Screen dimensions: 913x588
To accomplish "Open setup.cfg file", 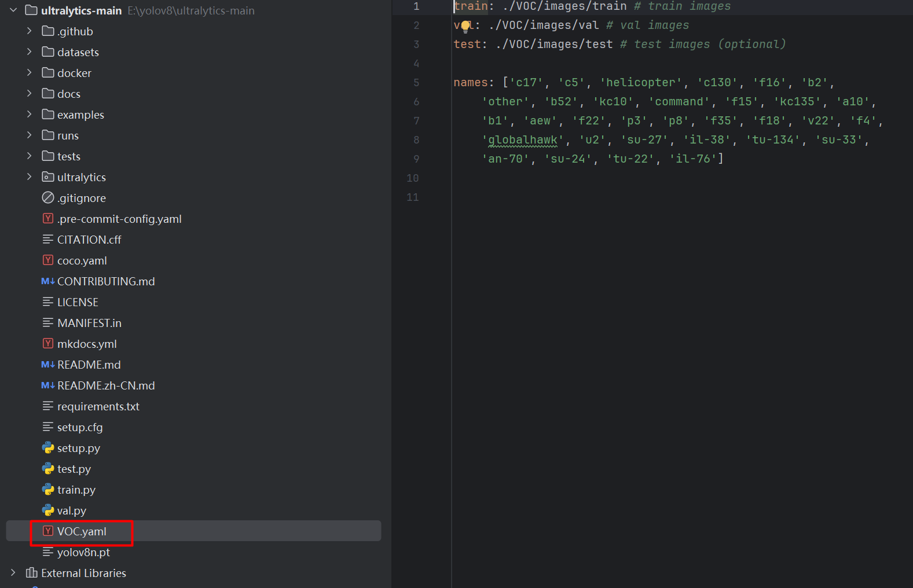I will [x=80, y=427].
